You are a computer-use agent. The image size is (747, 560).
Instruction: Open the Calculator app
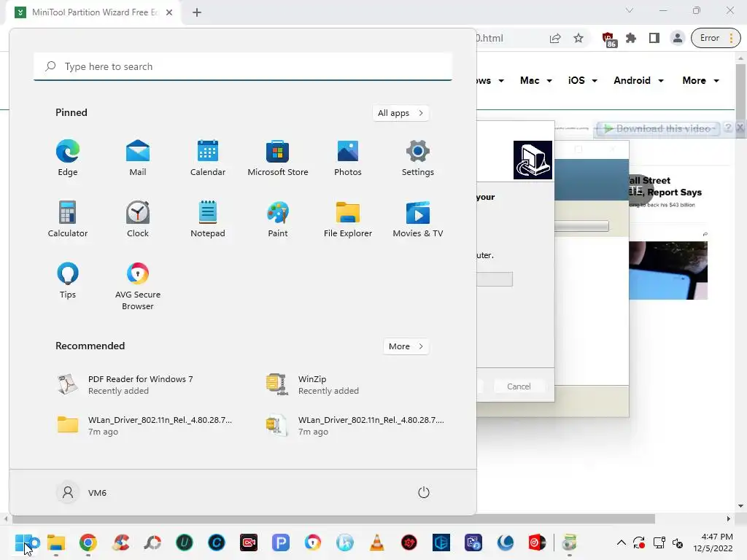click(x=68, y=219)
